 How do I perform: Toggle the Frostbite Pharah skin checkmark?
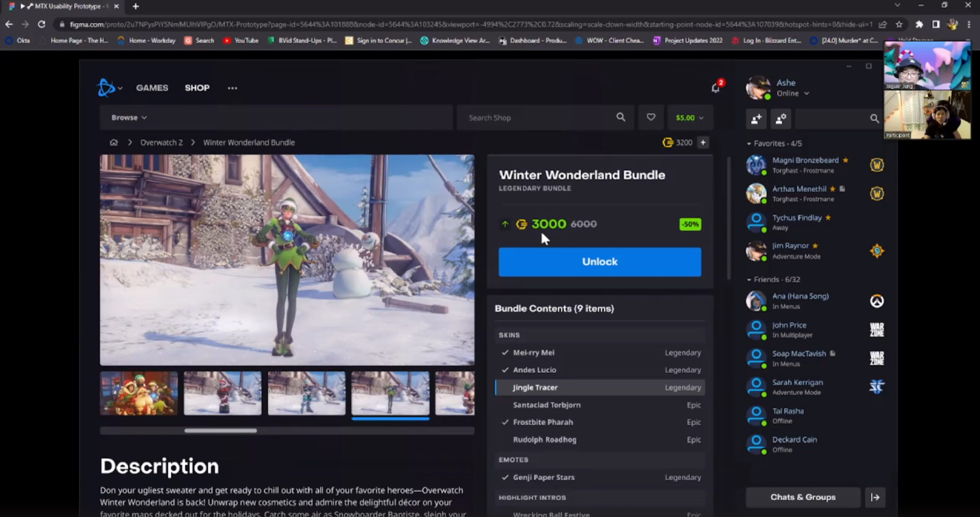[x=505, y=422]
